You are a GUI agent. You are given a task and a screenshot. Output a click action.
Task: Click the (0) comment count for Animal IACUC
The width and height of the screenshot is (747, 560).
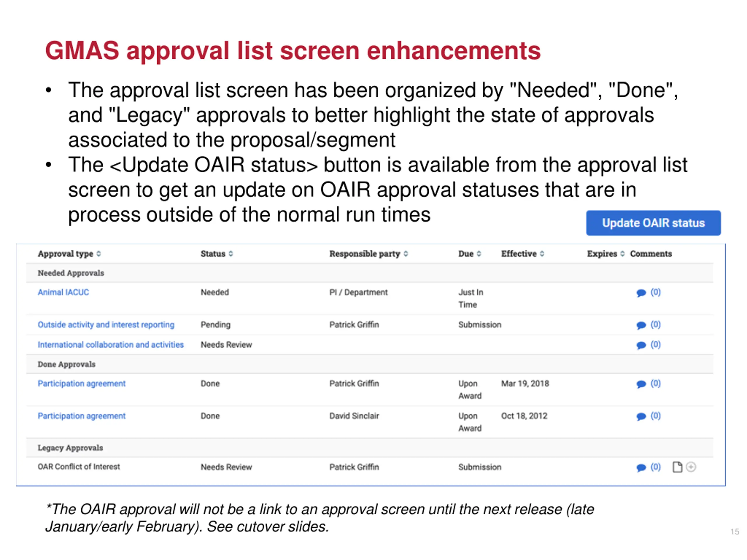pyautogui.click(x=655, y=292)
